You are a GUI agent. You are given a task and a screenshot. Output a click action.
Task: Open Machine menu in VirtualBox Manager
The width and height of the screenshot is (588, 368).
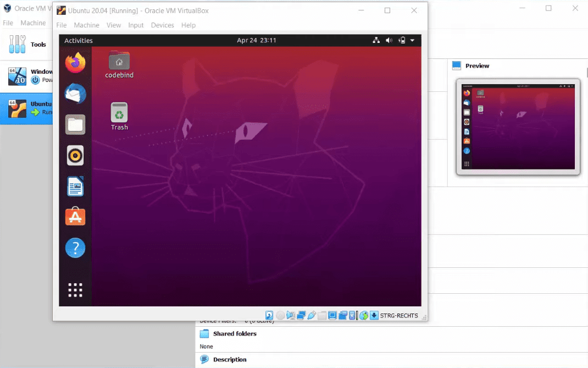pyautogui.click(x=33, y=23)
